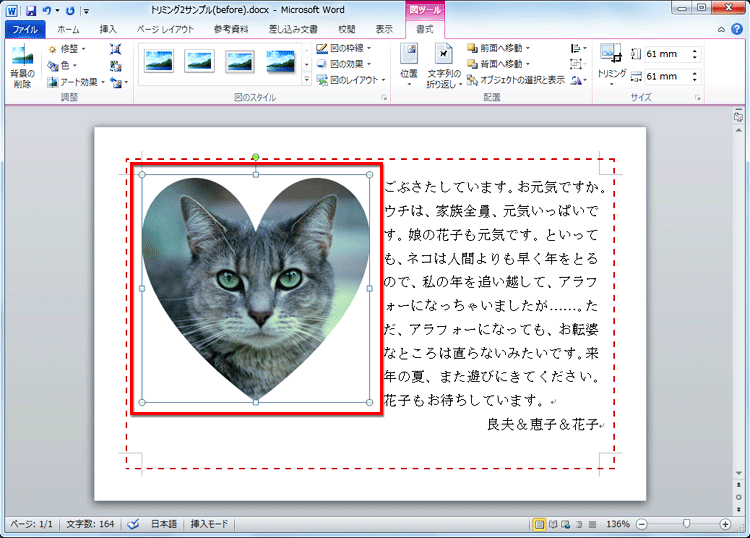The width and height of the screenshot is (750, 538).
Task: Switch to Draft view
Action: [592, 525]
